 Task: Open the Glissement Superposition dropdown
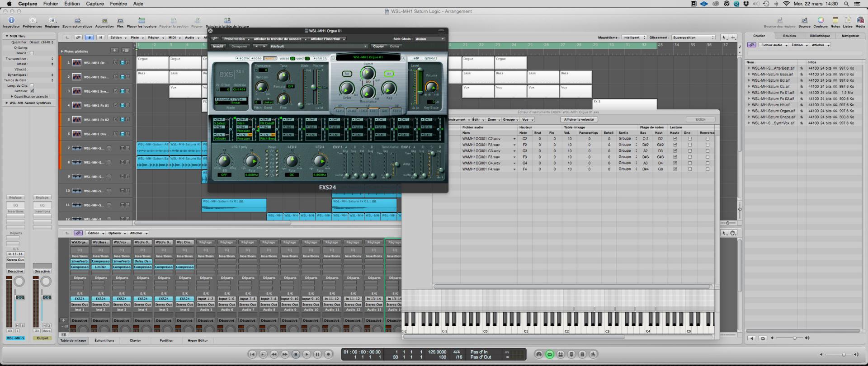click(693, 38)
